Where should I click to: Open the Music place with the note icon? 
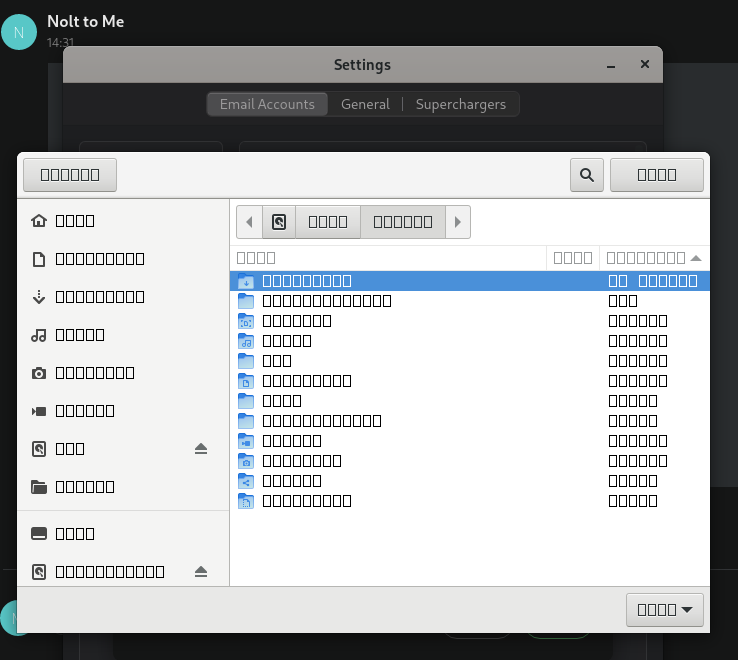[x=123, y=335]
